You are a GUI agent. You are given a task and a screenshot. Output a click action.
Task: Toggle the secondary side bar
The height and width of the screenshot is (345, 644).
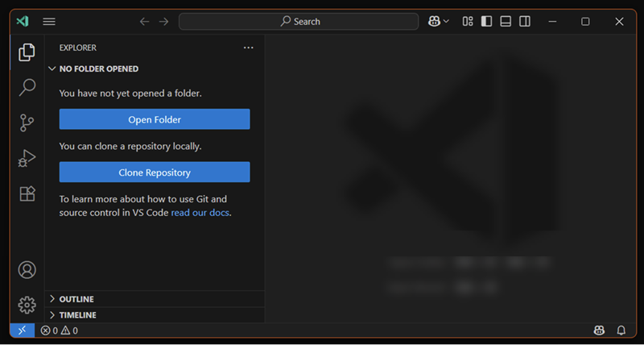(x=525, y=22)
